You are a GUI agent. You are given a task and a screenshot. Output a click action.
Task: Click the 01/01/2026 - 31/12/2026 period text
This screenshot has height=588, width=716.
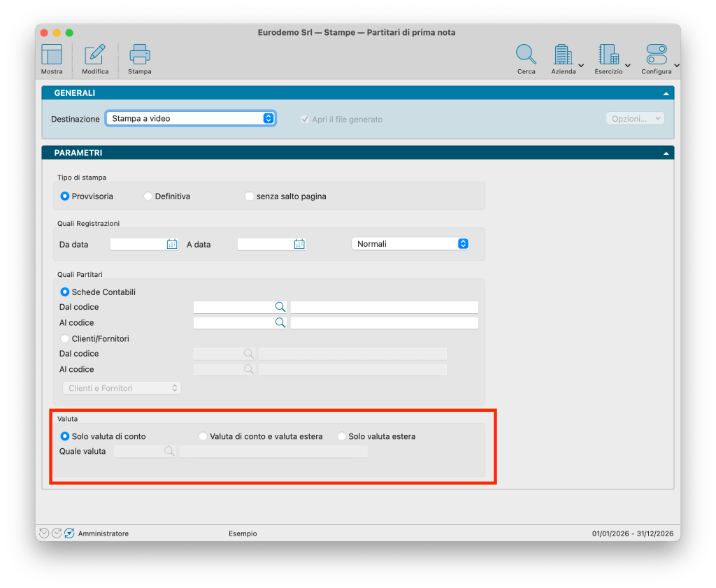632,533
